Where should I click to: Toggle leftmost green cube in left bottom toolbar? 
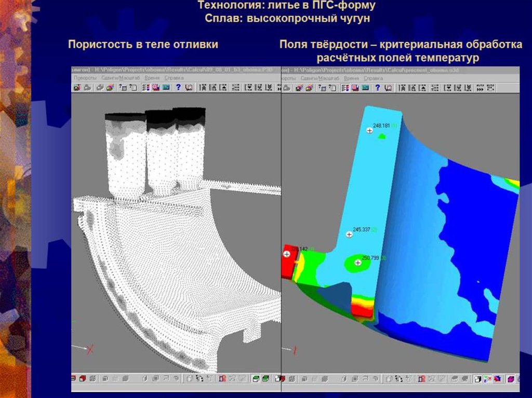[256, 379]
